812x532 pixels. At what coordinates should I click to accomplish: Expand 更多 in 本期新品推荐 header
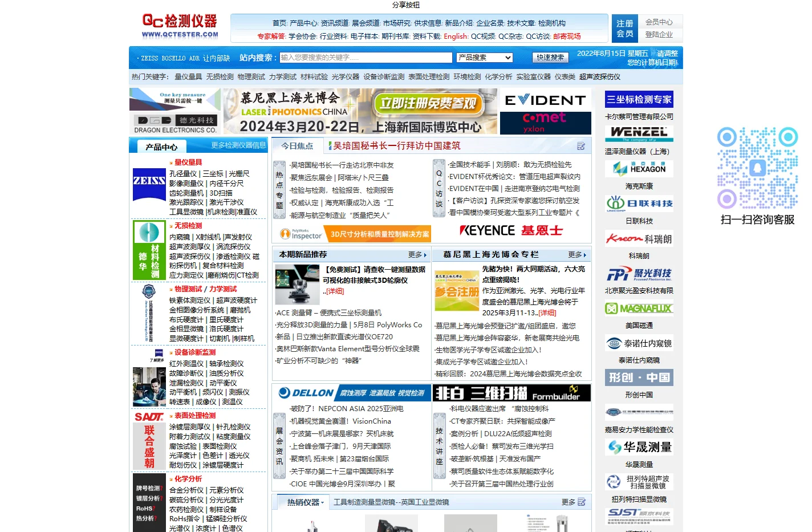(417, 255)
